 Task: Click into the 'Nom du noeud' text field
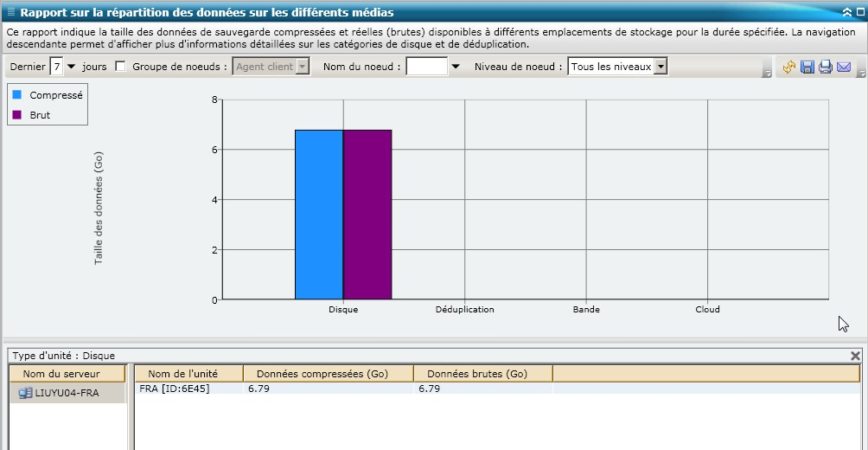click(427, 67)
